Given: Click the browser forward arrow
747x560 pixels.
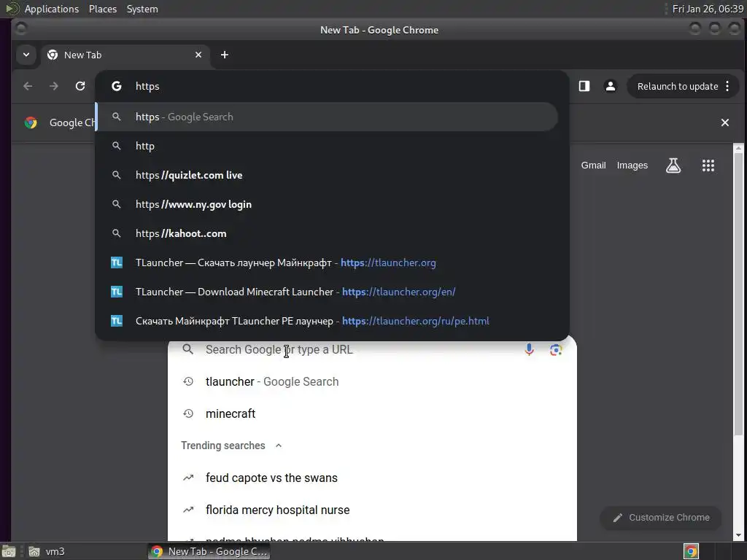Looking at the screenshot, I should coord(54,86).
